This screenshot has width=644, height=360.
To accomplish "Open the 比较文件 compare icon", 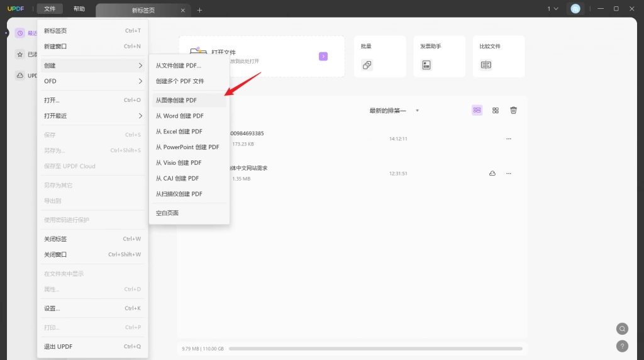I will point(486,65).
